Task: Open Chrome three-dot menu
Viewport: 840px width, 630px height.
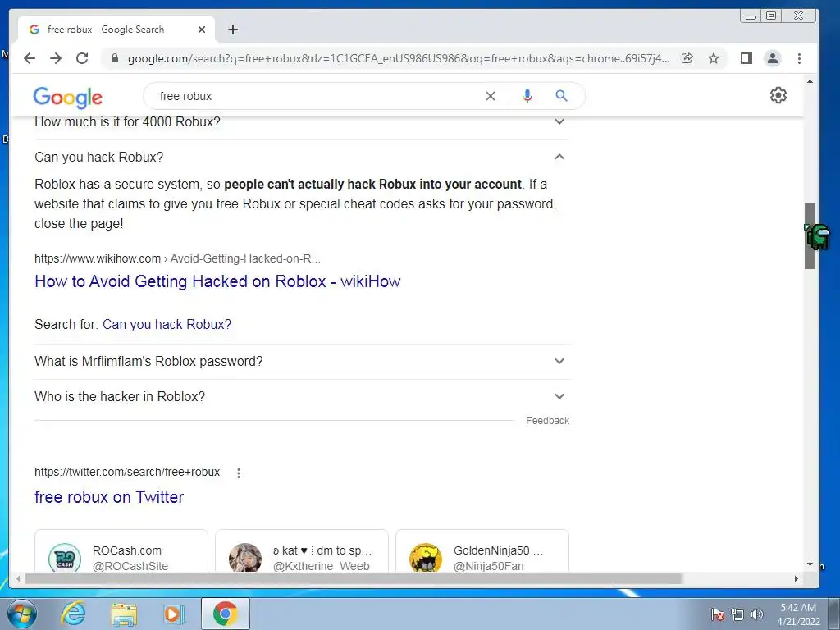Action: tap(799, 58)
